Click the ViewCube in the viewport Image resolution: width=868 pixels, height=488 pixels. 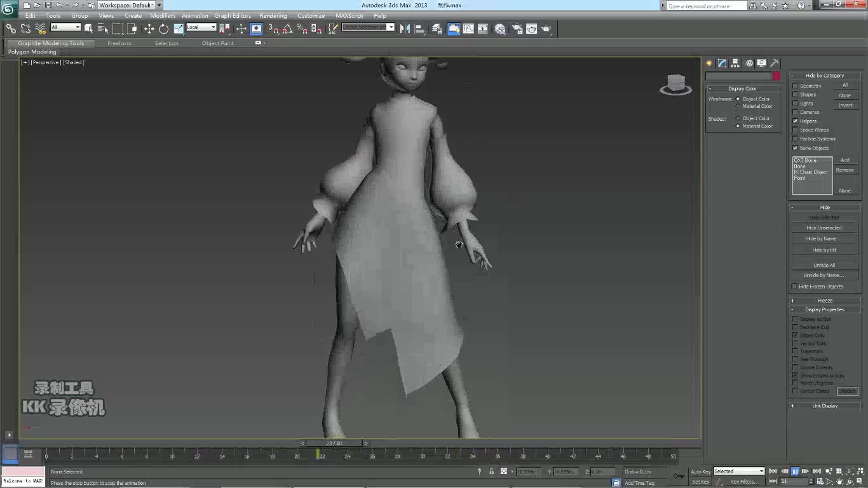[x=675, y=85]
